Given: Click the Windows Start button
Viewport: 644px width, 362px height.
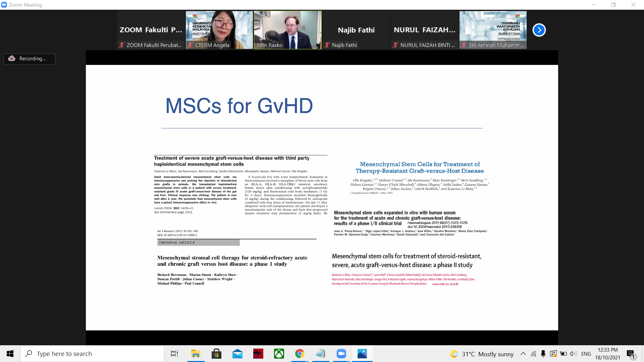Looking at the screenshot, I should point(10,354).
